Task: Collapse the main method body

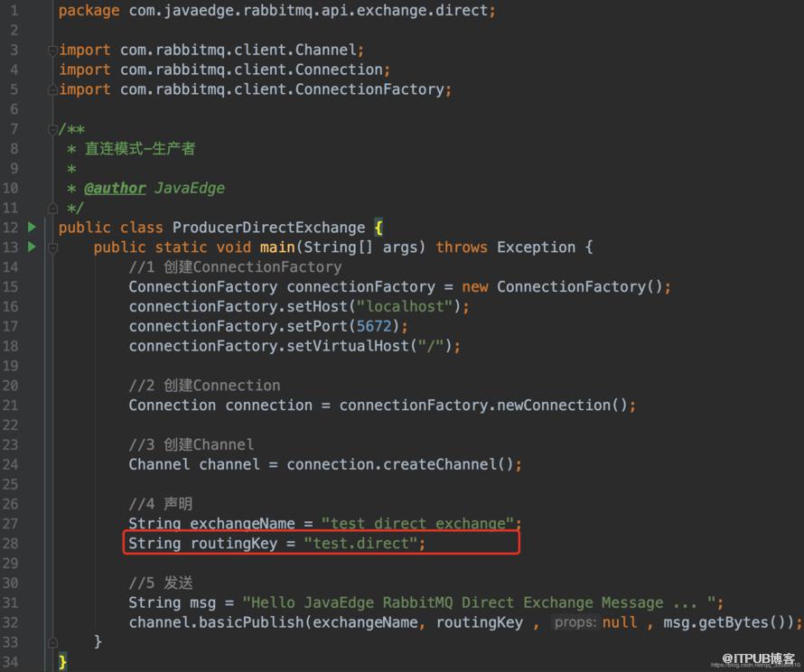Action: coord(51,248)
